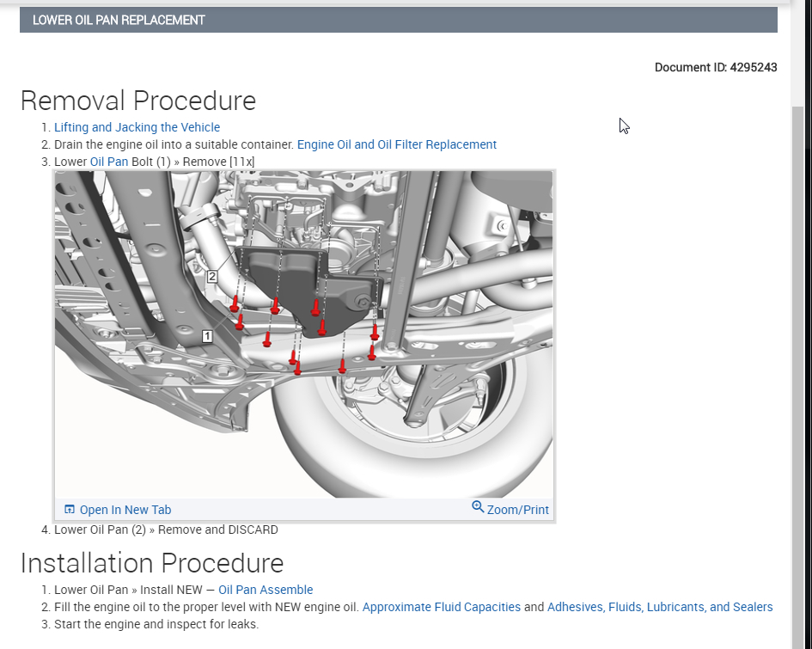The width and height of the screenshot is (812, 649).
Task: Open Lifting and Jacking the Vehicle link
Action: pos(137,127)
